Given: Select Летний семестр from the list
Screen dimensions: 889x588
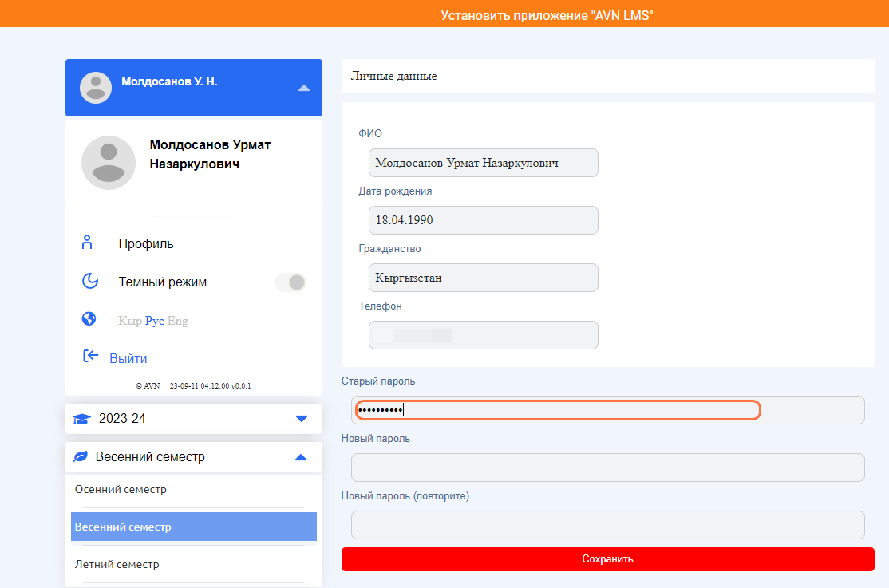Looking at the screenshot, I should (117, 564).
